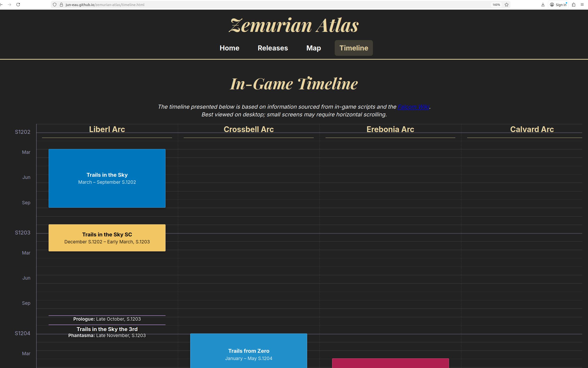Click the forward navigation arrow

tap(9, 5)
